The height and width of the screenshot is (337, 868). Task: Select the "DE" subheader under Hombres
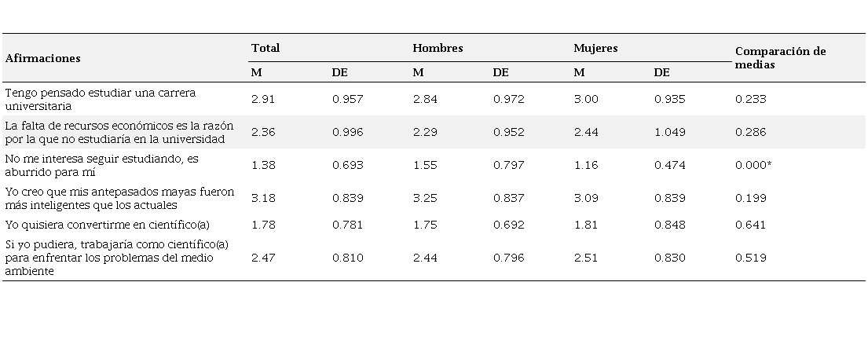[x=500, y=72]
